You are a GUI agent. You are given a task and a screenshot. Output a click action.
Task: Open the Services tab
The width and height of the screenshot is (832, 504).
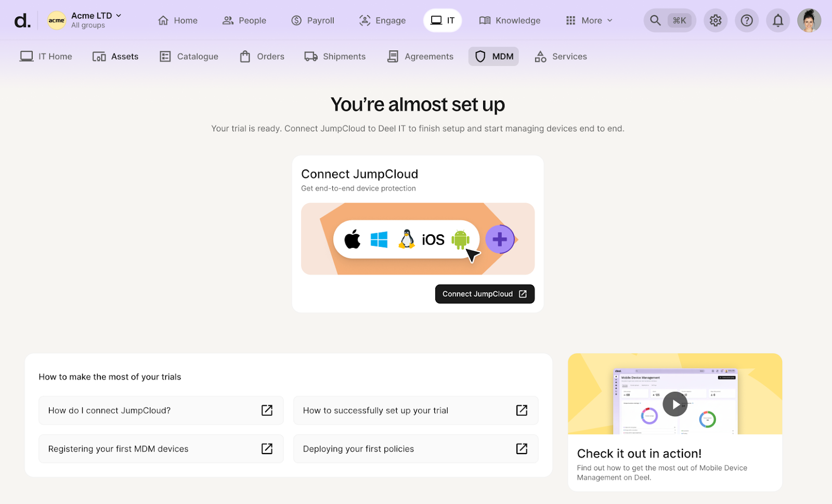[561, 57]
